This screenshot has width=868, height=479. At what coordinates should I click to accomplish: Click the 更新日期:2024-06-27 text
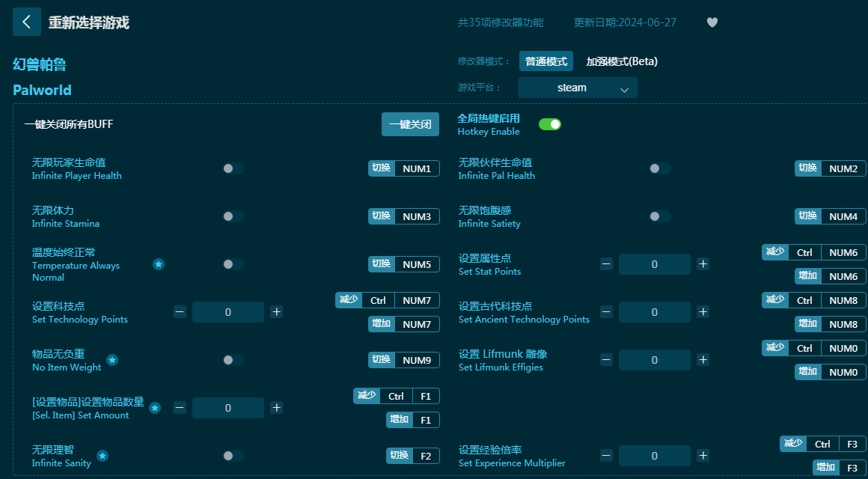pos(625,22)
